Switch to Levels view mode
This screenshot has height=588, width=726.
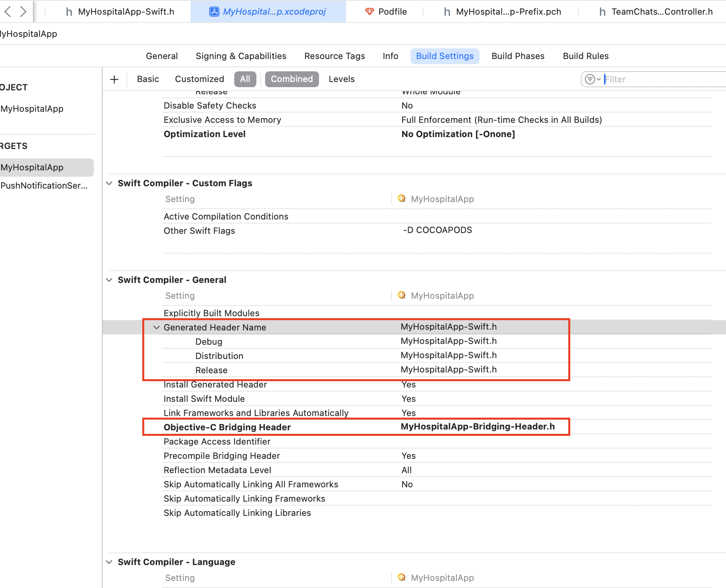click(341, 79)
